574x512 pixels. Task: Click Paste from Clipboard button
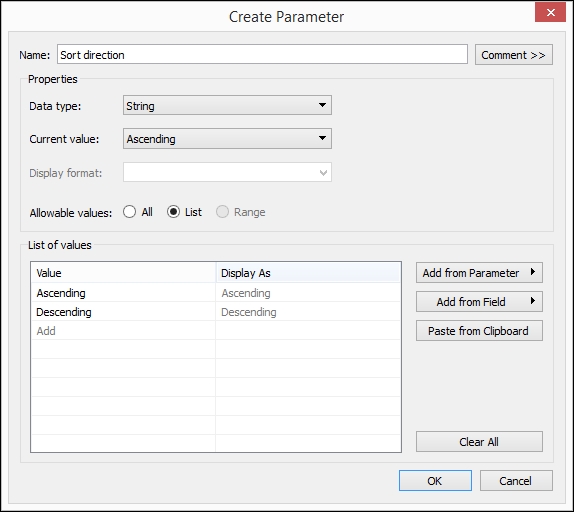click(x=479, y=331)
